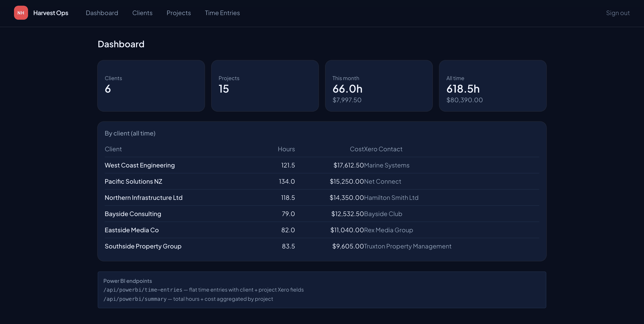Select Bayside Consulting client
Viewport: 644px width, 324px height.
point(133,214)
